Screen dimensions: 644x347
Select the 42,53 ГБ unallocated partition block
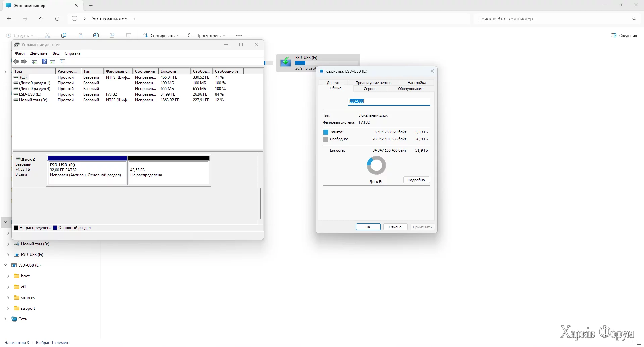[x=169, y=172]
